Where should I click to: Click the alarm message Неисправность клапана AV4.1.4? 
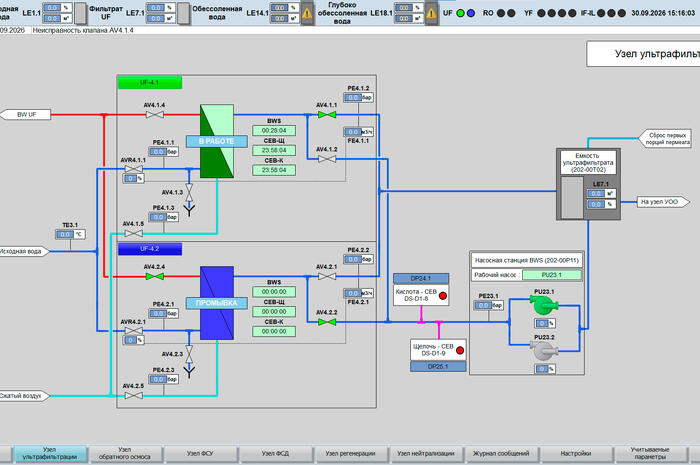tap(83, 30)
